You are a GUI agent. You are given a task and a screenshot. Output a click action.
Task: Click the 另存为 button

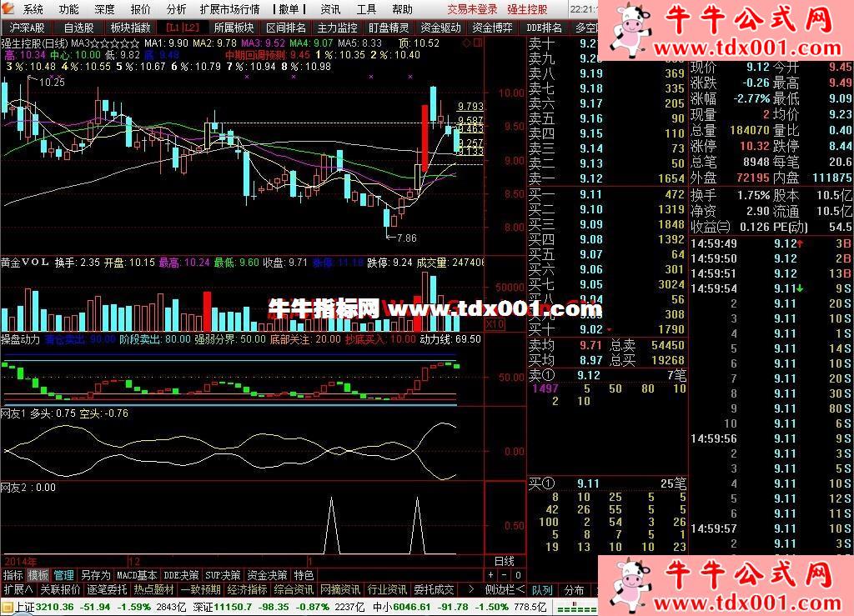pos(95,575)
